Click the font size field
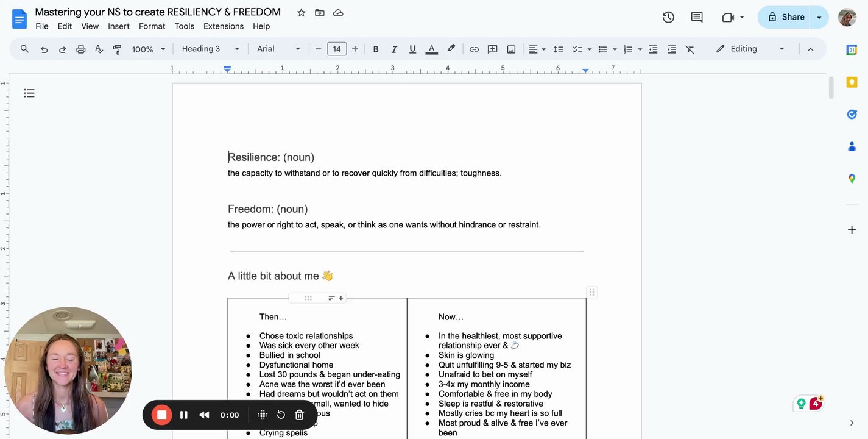The image size is (868, 439). (336, 49)
